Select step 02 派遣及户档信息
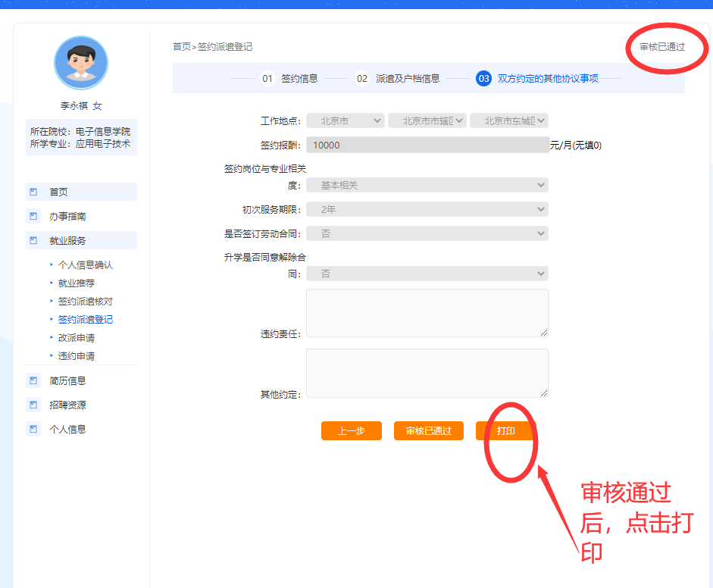 click(x=398, y=78)
